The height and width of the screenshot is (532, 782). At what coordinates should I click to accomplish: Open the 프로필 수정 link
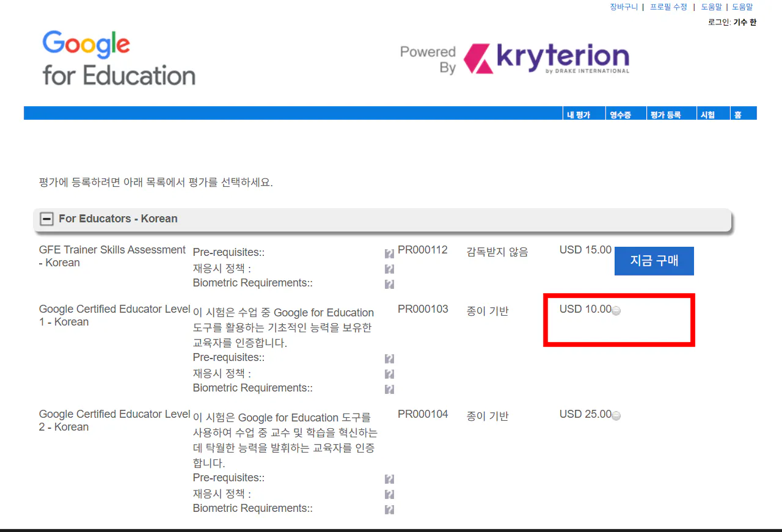click(668, 7)
